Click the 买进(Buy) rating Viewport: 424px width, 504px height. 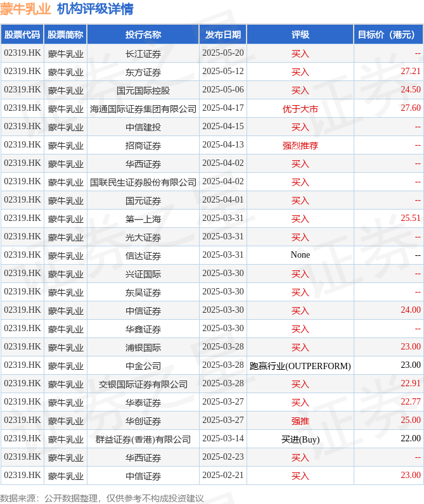[x=300, y=439]
